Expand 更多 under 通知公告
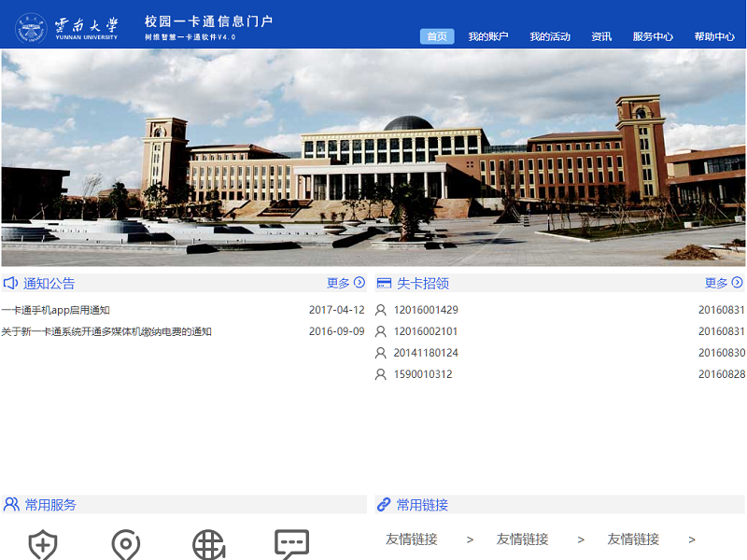 coord(345,283)
